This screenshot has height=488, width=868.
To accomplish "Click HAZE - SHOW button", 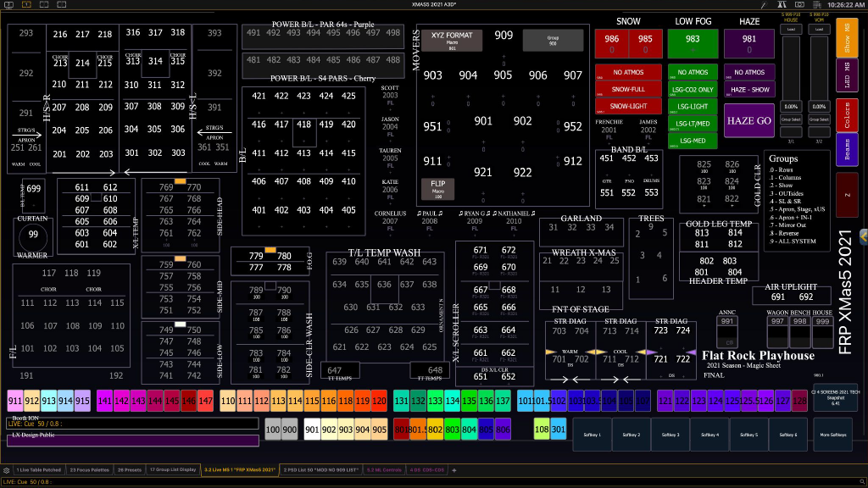I will click(x=749, y=89).
